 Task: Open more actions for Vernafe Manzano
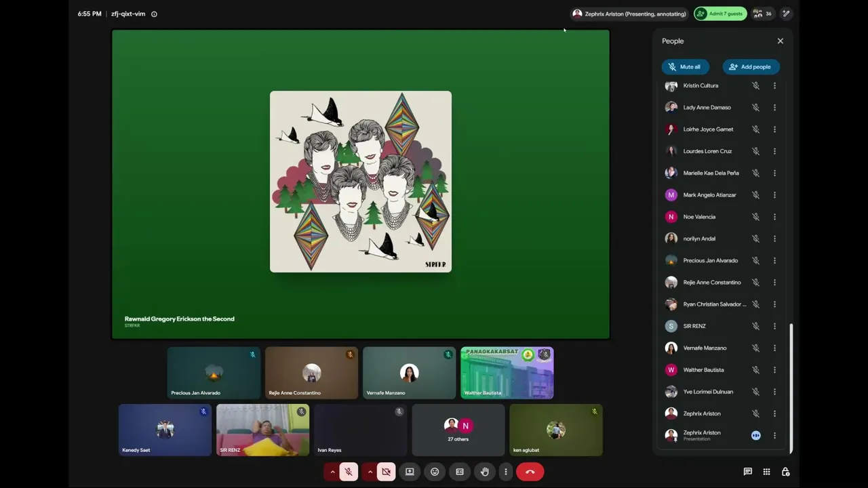[x=774, y=348]
